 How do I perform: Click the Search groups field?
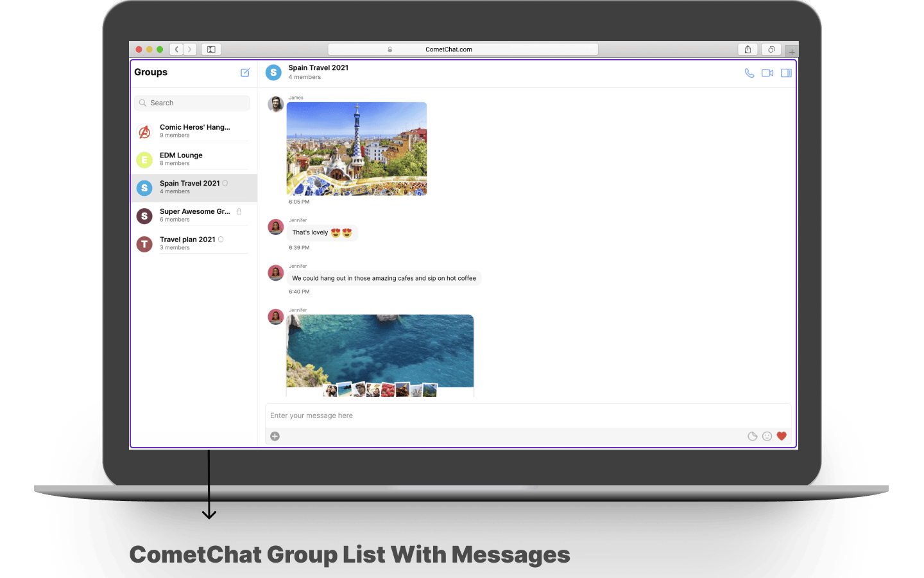193,103
